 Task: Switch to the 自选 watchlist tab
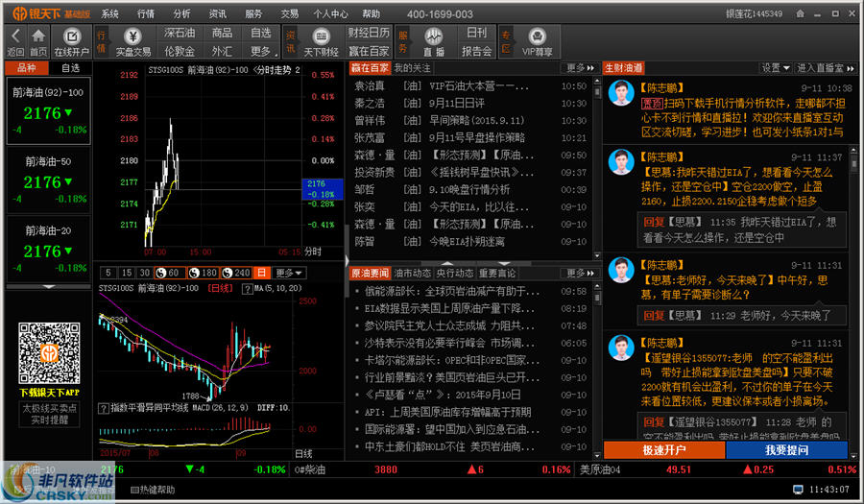pyautogui.click(x=70, y=68)
